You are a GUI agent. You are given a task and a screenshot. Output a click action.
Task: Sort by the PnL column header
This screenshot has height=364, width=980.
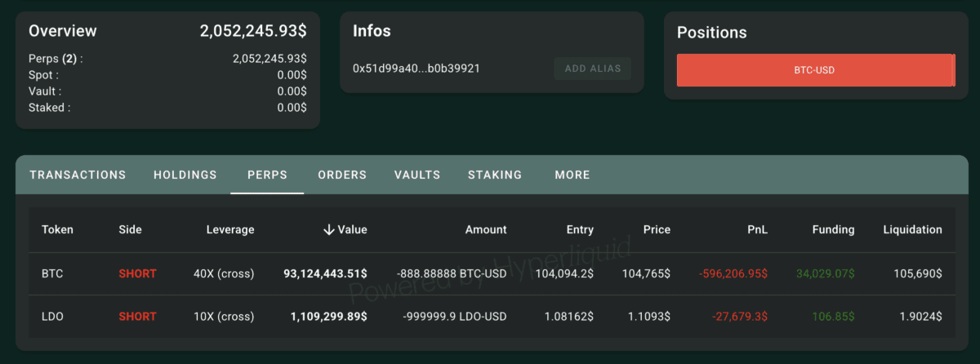coord(759,230)
